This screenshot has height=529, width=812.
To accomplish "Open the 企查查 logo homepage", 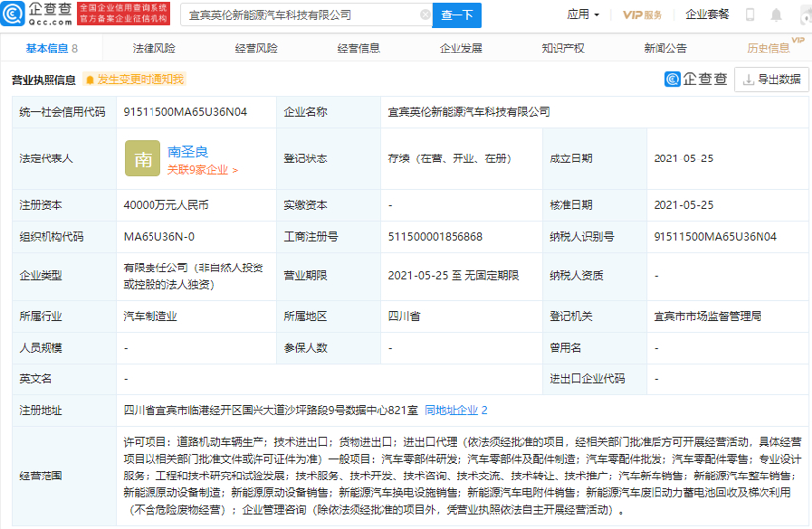I will (x=38, y=14).
